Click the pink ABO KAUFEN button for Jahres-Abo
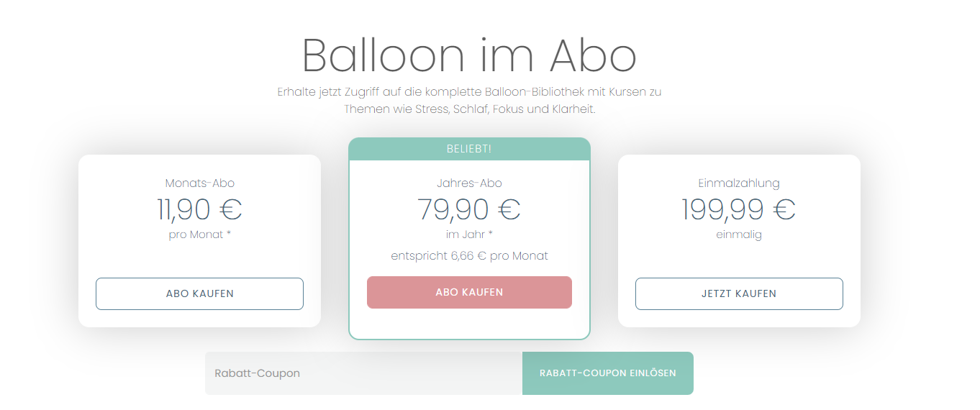The height and width of the screenshot is (410, 980). coord(469,292)
